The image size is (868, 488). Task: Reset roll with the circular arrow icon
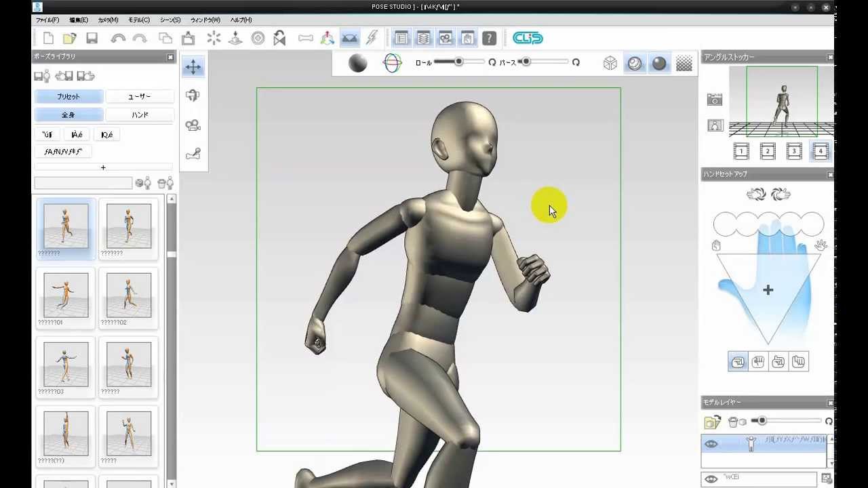tap(492, 62)
